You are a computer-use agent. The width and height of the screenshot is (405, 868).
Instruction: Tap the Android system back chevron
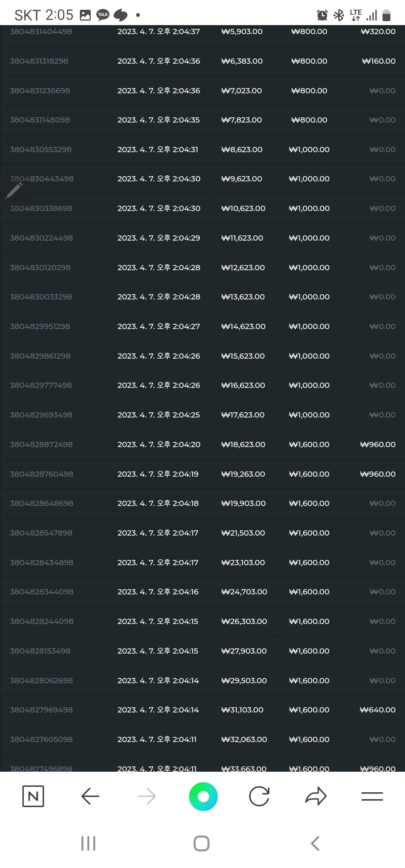click(x=315, y=843)
